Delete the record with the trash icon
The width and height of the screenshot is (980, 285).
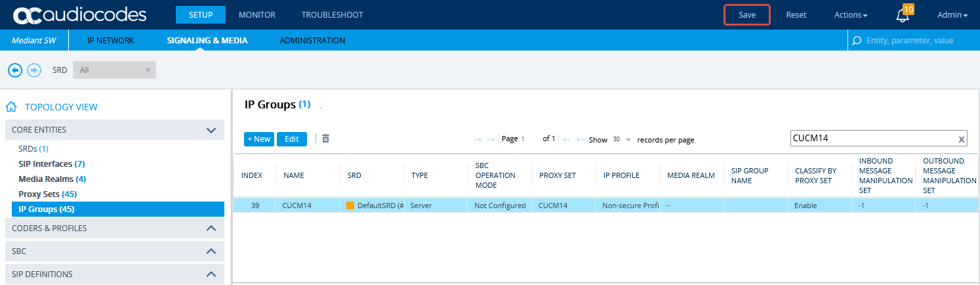[325, 139]
